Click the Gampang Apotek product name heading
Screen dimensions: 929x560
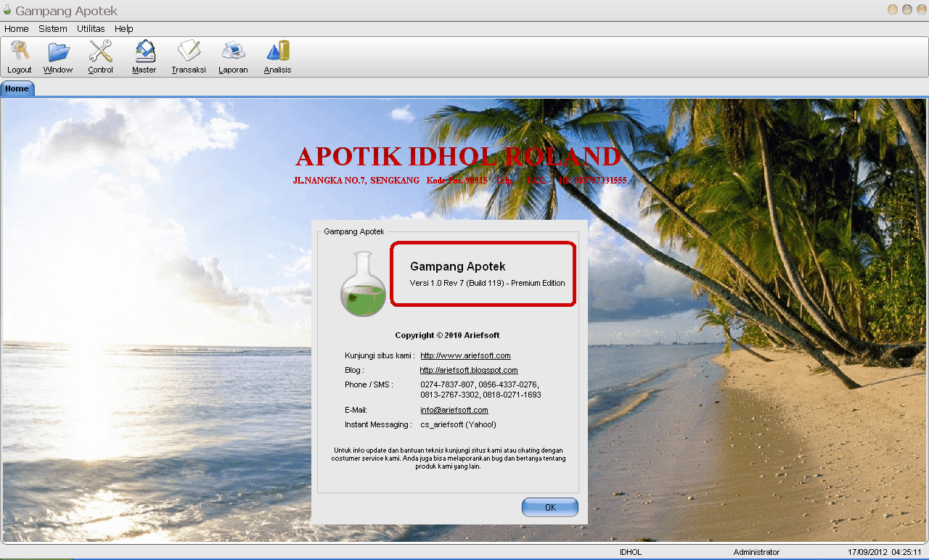point(457,267)
